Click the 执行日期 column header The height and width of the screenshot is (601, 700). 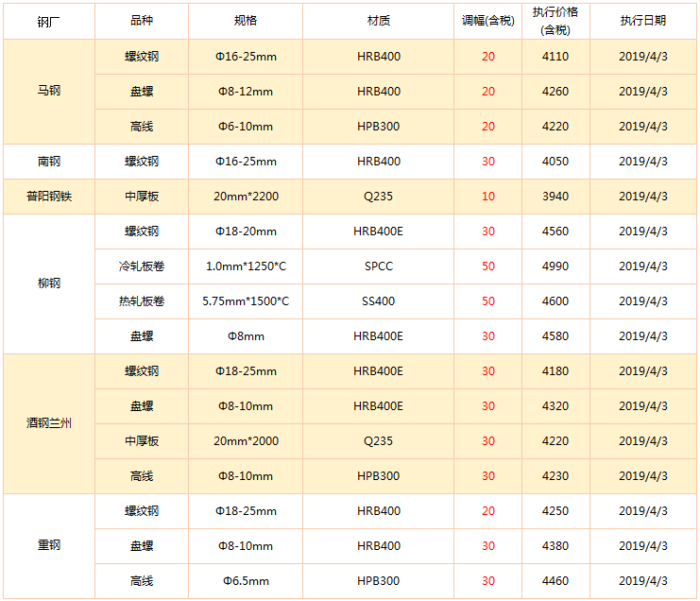tap(643, 22)
